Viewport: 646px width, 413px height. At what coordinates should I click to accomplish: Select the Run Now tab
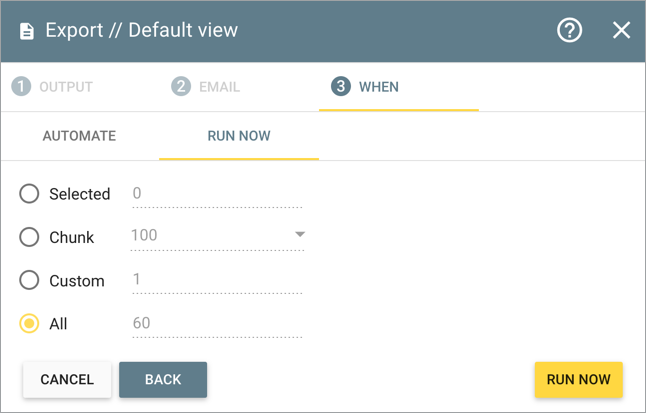click(239, 136)
